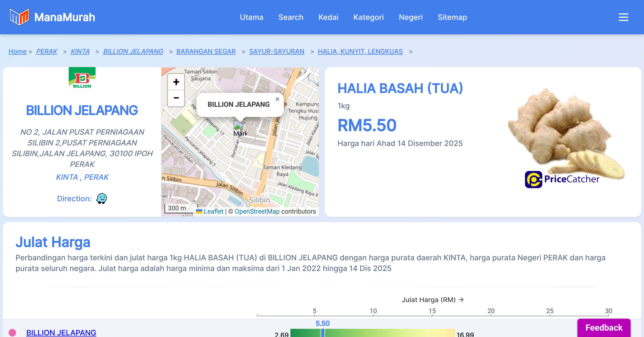The height and width of the screenshot is (337, 644).
Task: Zoom out on the map
Action: point(176,98)
